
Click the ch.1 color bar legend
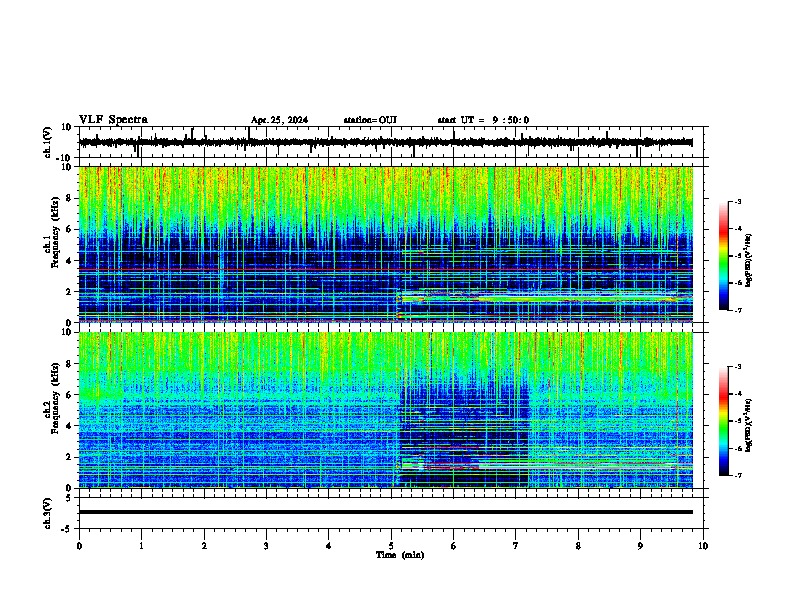pos(723,256)
